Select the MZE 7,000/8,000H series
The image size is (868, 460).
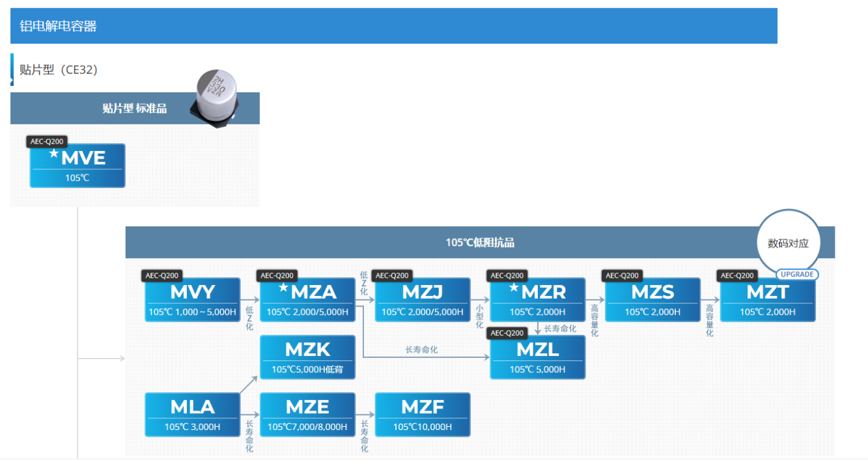click(x=307, y=414)
